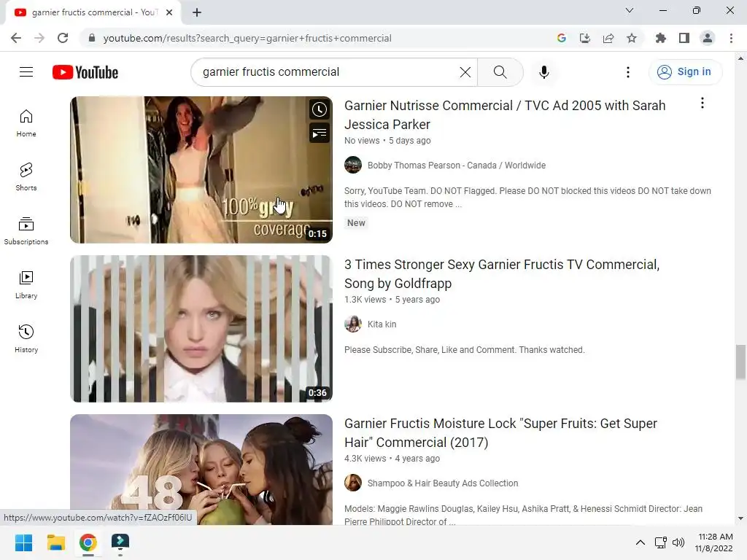Open File Explorer from the taskbar

[x=55, y=542]
